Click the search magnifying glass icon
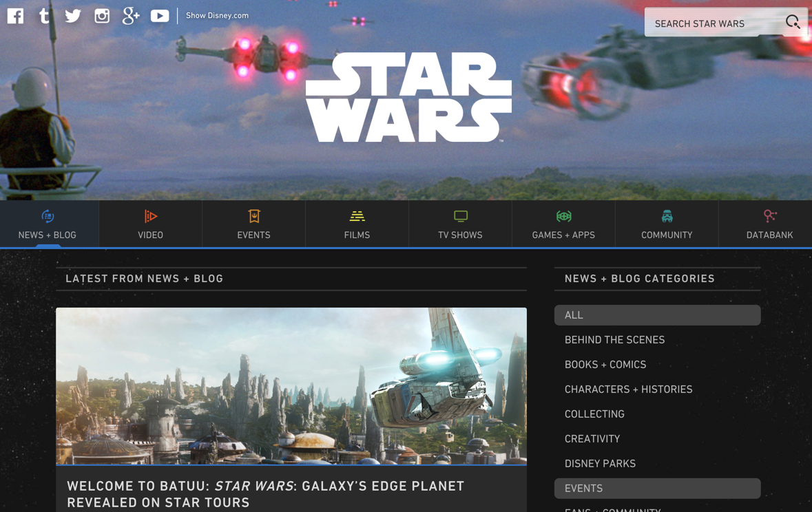The width and height of the screenshot is (812, 512). click(x=793, y=23)
